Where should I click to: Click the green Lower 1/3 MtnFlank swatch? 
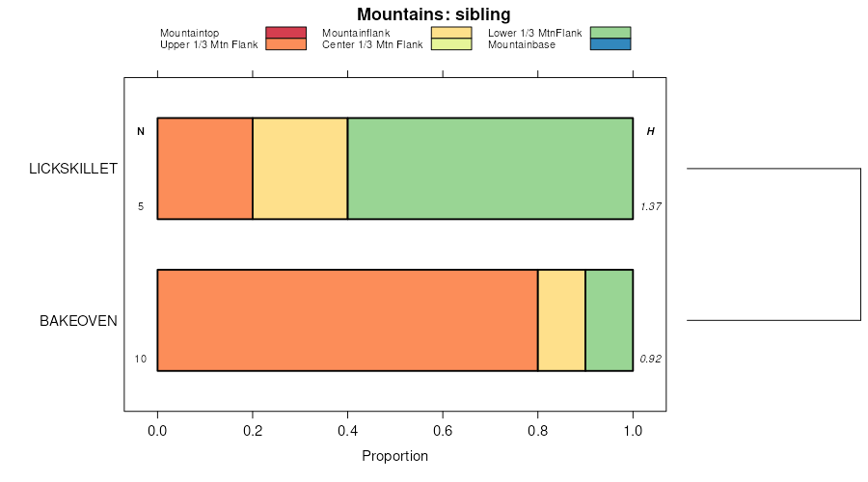[x=609, y=33]
